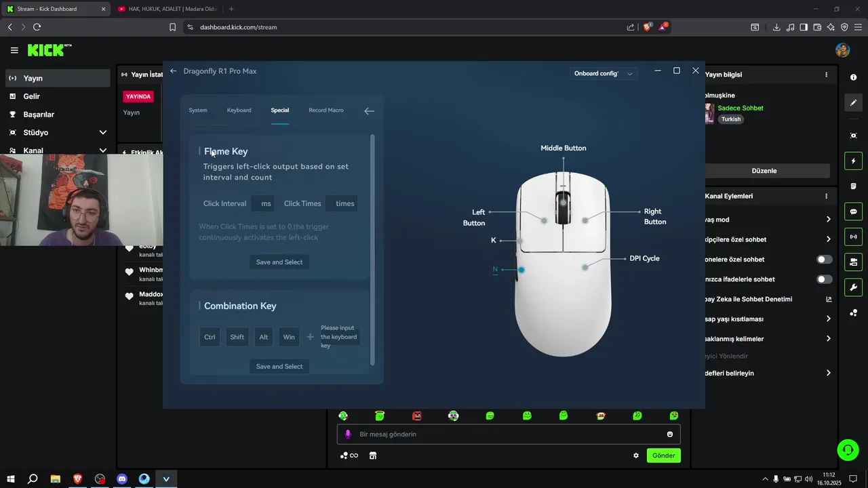Open Gelir in Kick sidebar
This screenshot has width=868, height=488.
[x=58, y=96]
